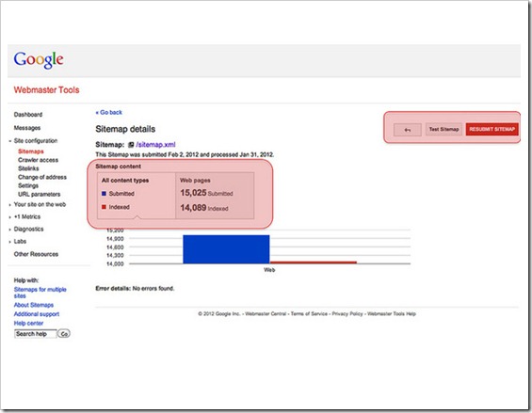Open Sitemaps for multiple sites help
The width and height of the screenshot is (532, 413).
[40, 293]
